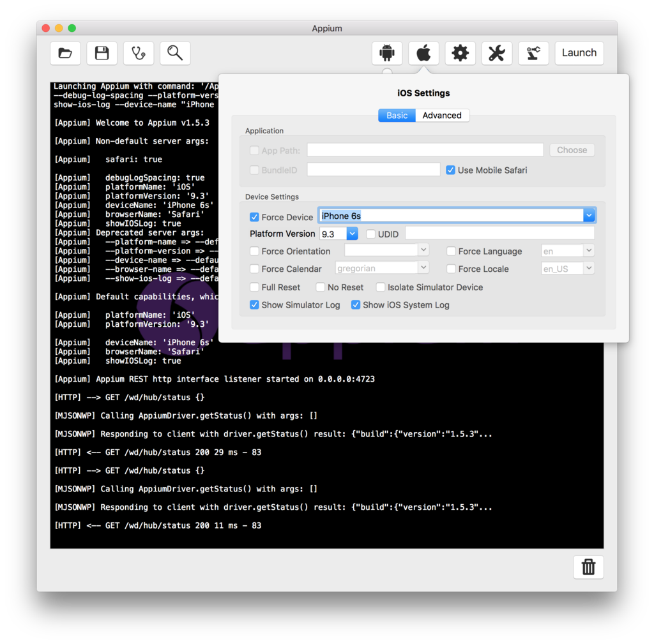Open Developer settings via the wrench icon

click(x=497, y=53)
